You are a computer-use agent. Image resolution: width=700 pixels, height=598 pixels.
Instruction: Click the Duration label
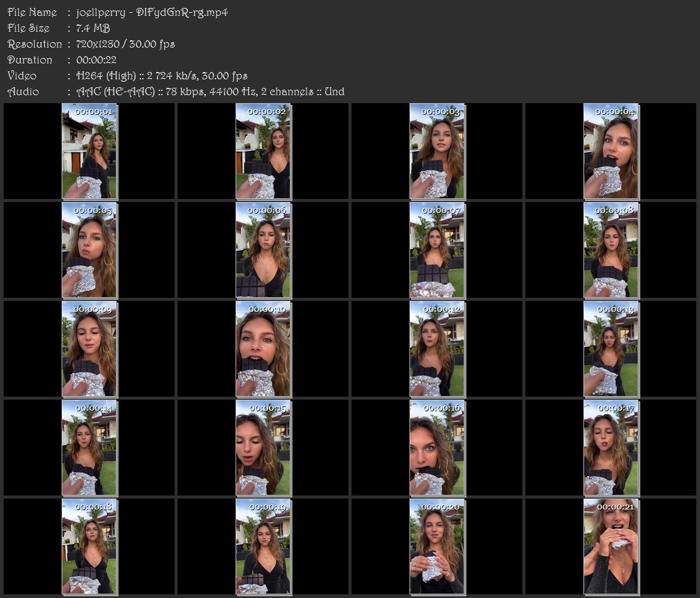pos(30,60)
